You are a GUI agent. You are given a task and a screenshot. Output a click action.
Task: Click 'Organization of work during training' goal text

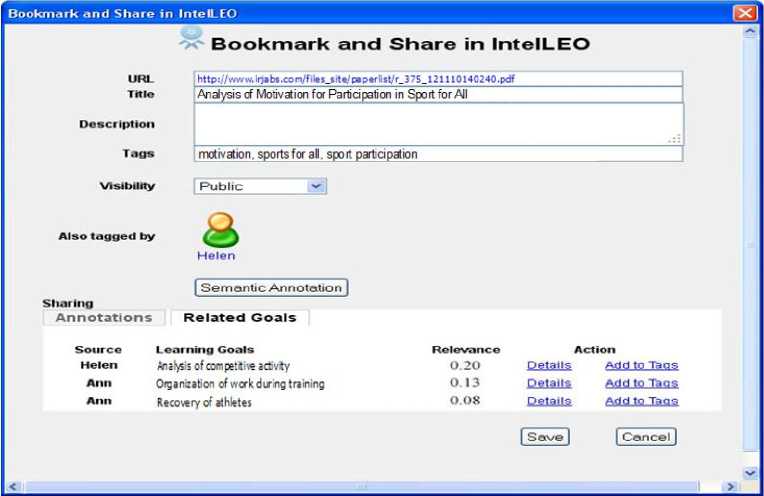[240, 384]
